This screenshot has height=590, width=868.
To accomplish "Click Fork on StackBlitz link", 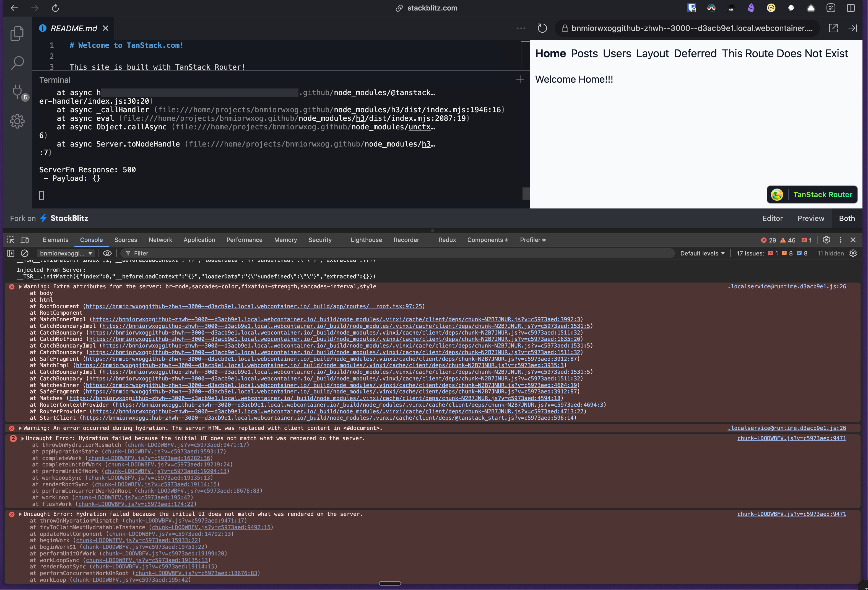I will (x=49, y=218).
